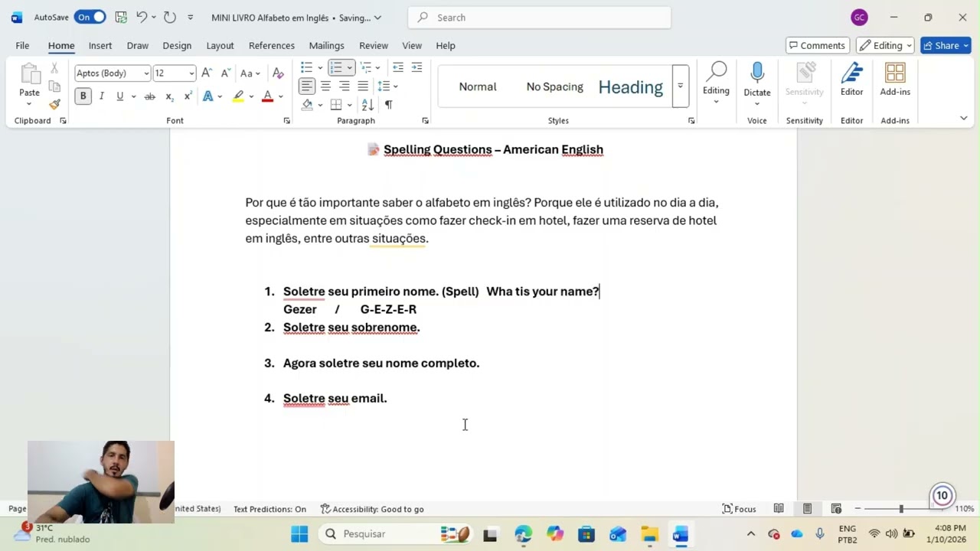This screenshot has height=551, width=980.
Task: Apply the red font color
Action: pyautogui.click(x=267, y=96)
